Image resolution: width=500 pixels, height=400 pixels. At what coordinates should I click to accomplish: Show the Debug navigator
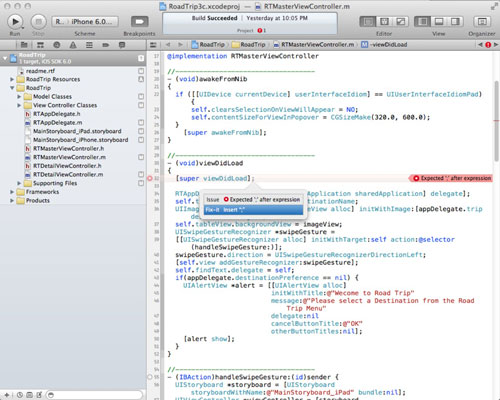coord(89,45)
